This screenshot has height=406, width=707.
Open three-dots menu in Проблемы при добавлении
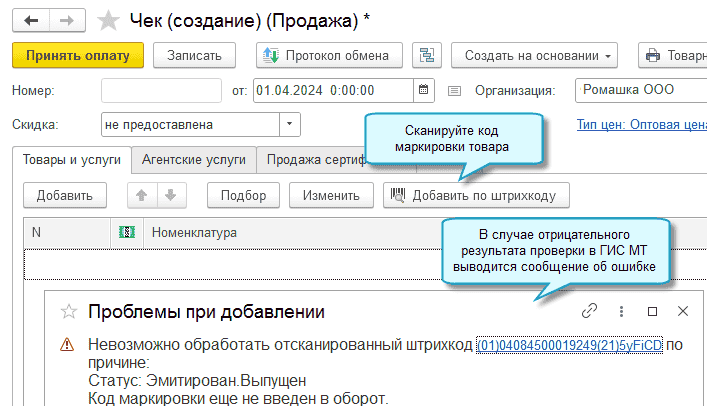pyautogui.click(x=621, y=311)
